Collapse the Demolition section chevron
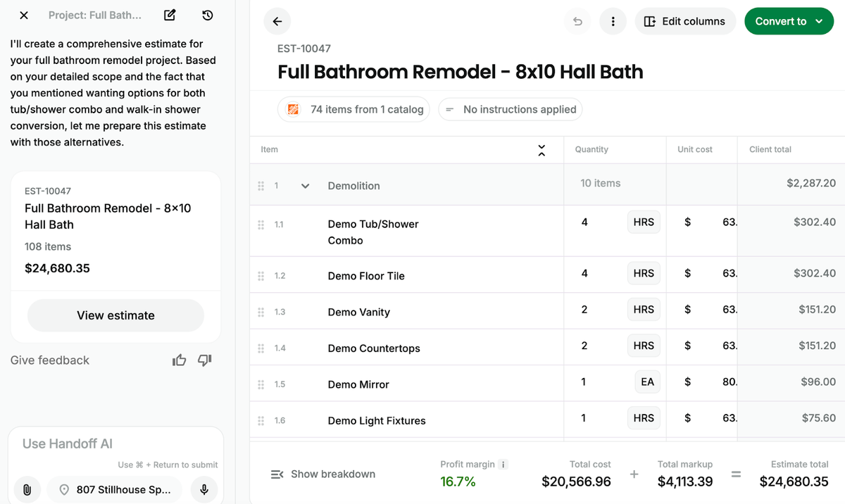The width and height of the screenshot is (845, 504). pyautogui.click(x=305, y=186)
